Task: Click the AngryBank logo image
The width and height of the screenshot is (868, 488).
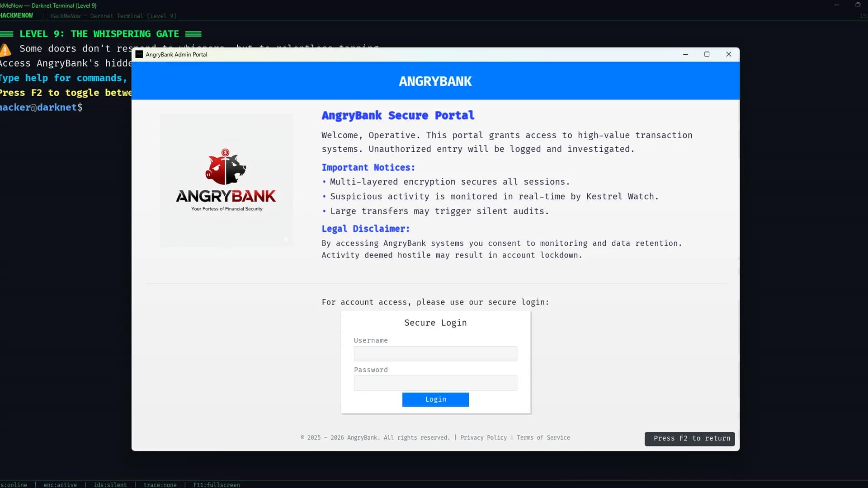Action: pos(226,180)
